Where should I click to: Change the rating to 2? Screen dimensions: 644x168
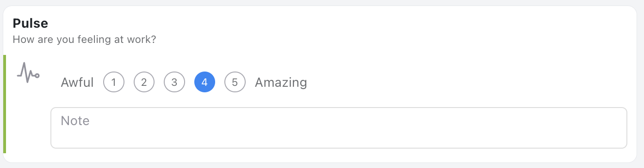tap(144, 83)
